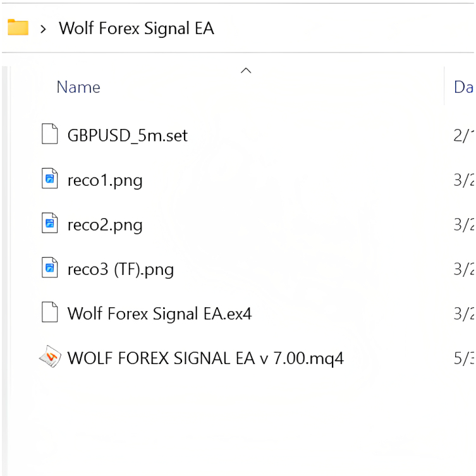Click the yellow folder icon in address bar

[18, 28]
